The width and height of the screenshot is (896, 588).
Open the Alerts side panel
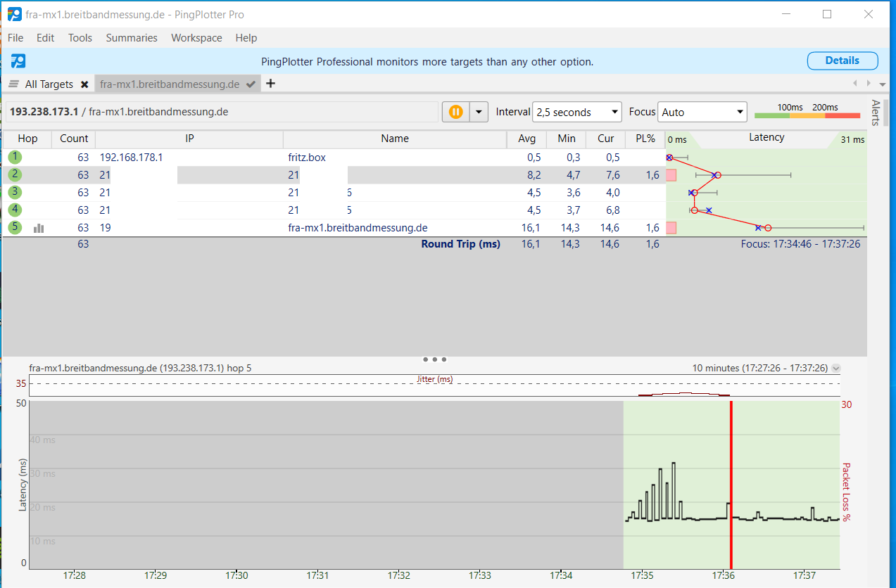pos(875,113)
